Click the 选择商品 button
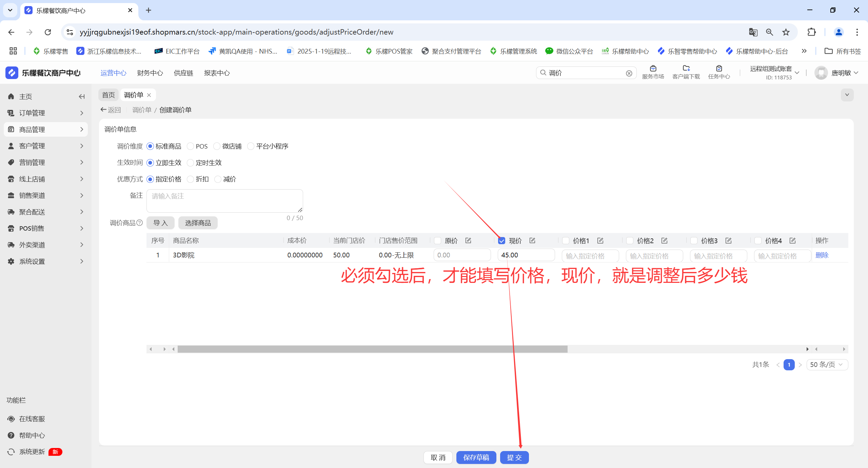This screenshot has height=468, width=868. [198, 223]
